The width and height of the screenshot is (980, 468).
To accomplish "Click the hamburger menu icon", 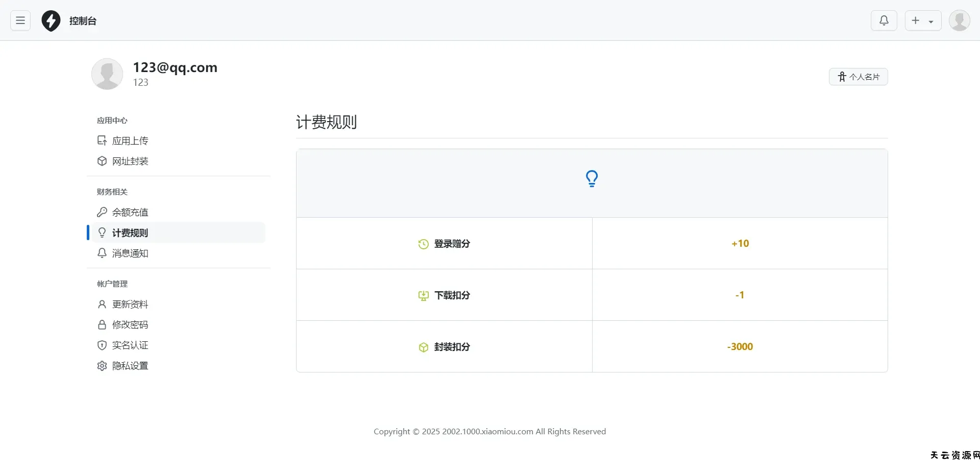I will point(20,20).
